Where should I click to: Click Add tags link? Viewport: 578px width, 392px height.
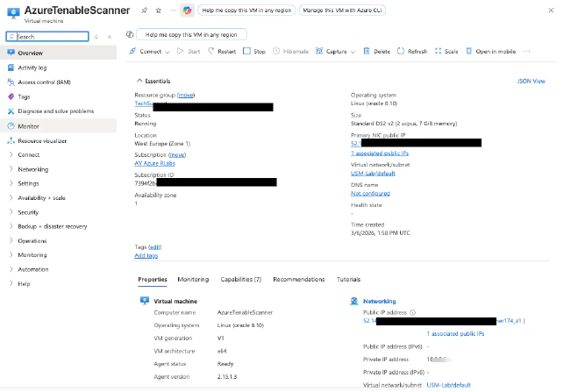[x=146, y=255]
